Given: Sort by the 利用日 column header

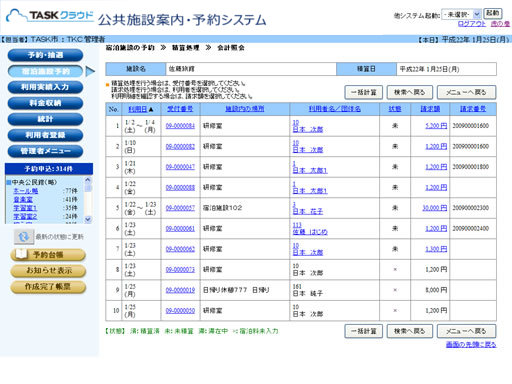Looking at the screenshot, I should [x=138, y=109].
